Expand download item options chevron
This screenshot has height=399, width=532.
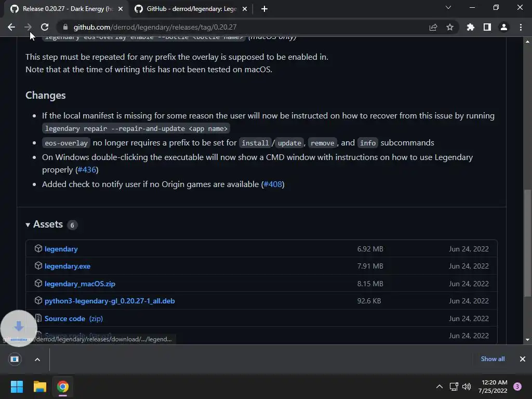pyautogui.click(x=37, y=360)
